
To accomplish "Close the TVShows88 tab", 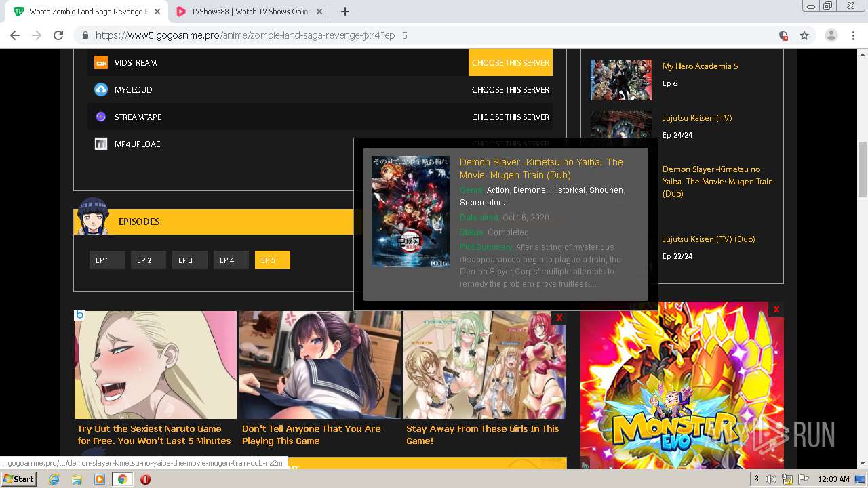I will (320, 12).
